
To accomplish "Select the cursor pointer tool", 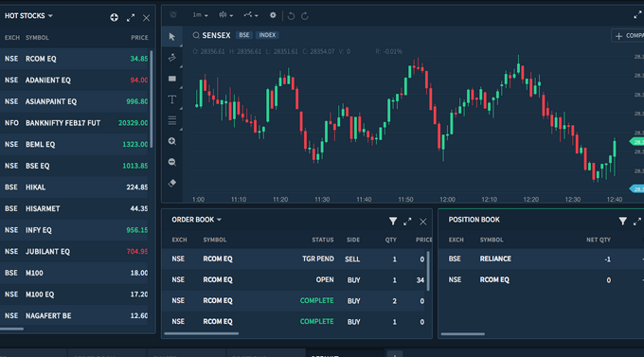I will click(172, 37).
